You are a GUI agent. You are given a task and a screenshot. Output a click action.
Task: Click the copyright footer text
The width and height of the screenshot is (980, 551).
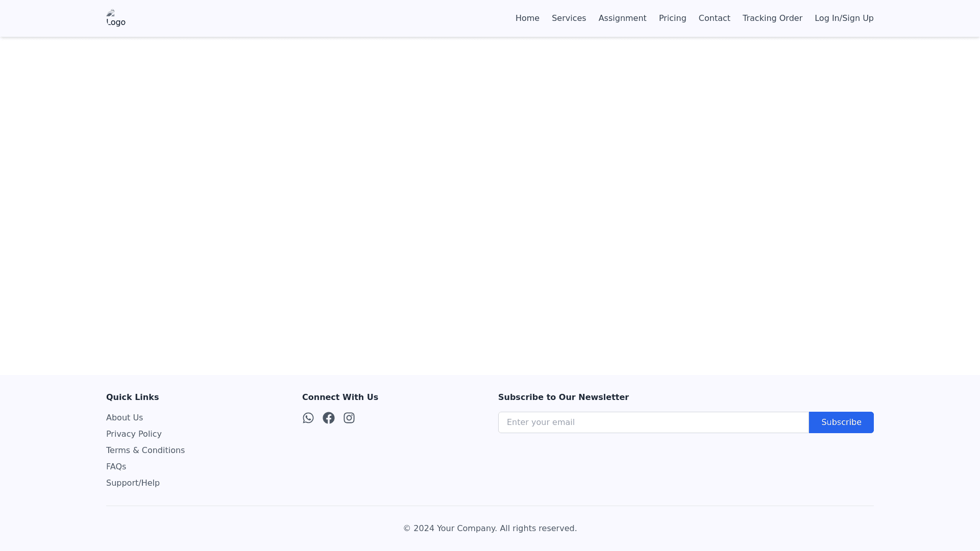click(x=490, y=529)
